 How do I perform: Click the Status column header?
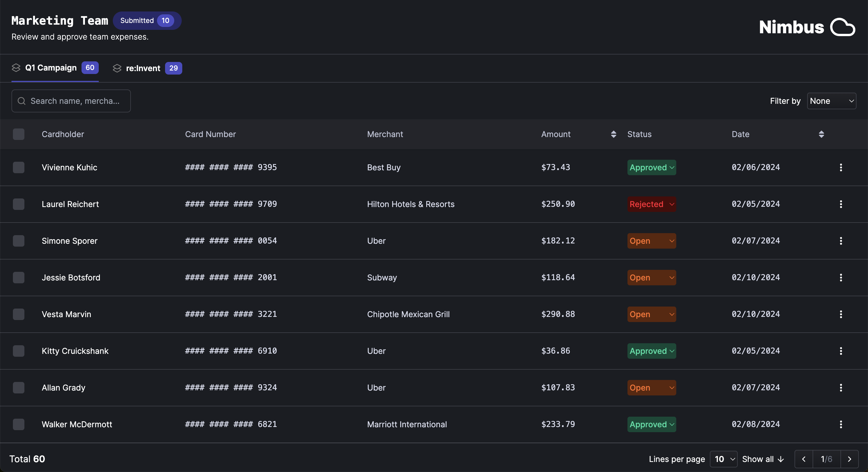click(639, 134)
